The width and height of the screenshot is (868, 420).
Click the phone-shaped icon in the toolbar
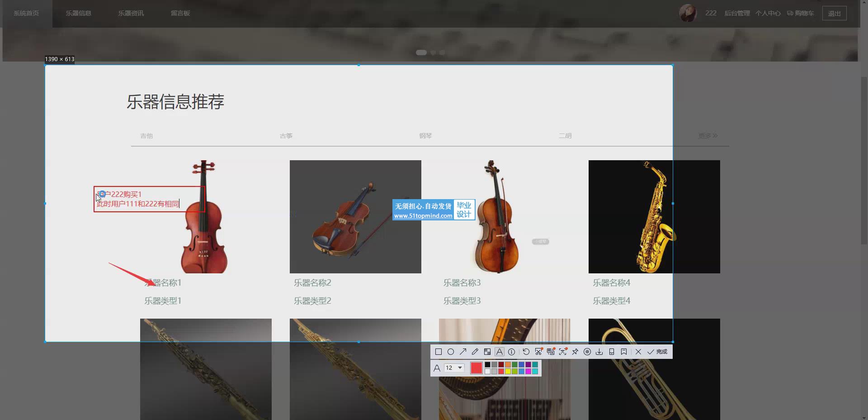coord(612,352)
